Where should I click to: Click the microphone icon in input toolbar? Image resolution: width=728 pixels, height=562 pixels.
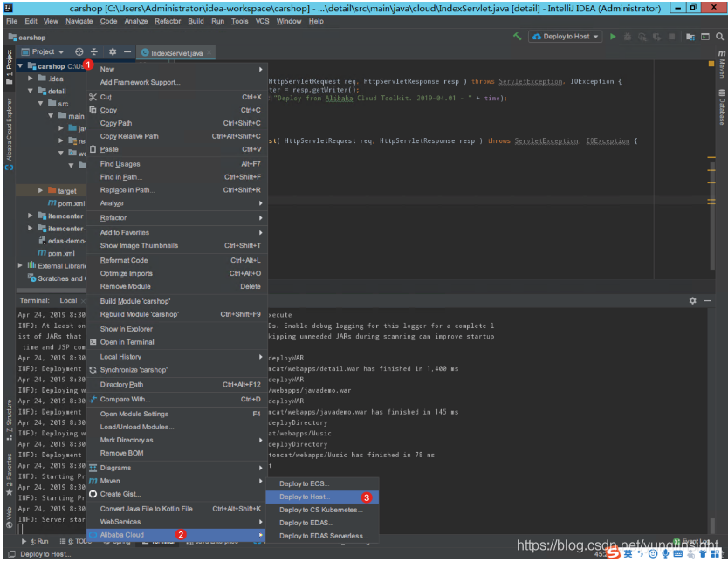[665, 553]
